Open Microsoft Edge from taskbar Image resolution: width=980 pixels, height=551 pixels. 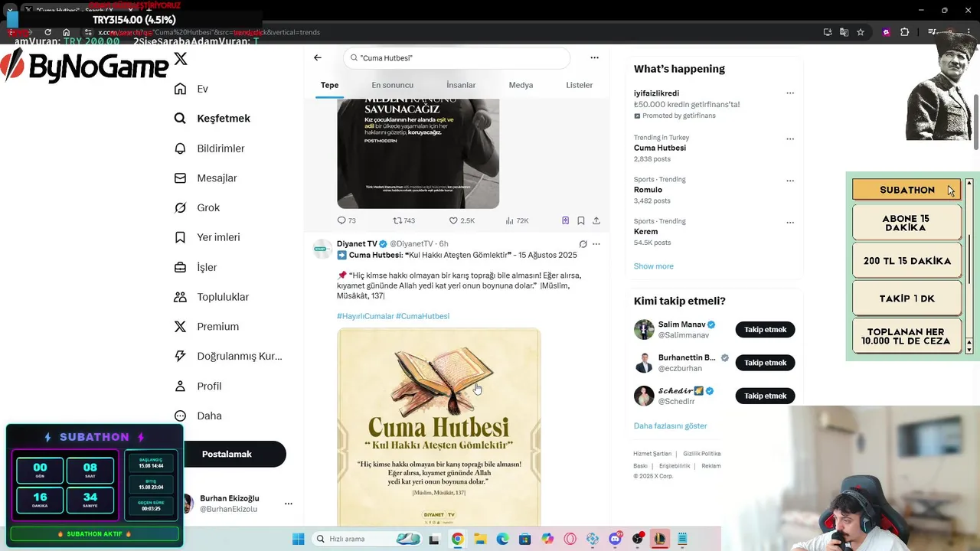(502, 539)
